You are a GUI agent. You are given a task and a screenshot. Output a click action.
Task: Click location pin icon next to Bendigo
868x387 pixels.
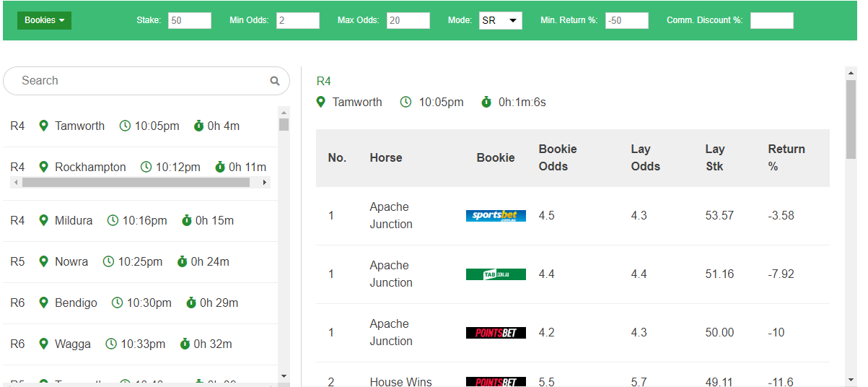[x=43, y=303]
